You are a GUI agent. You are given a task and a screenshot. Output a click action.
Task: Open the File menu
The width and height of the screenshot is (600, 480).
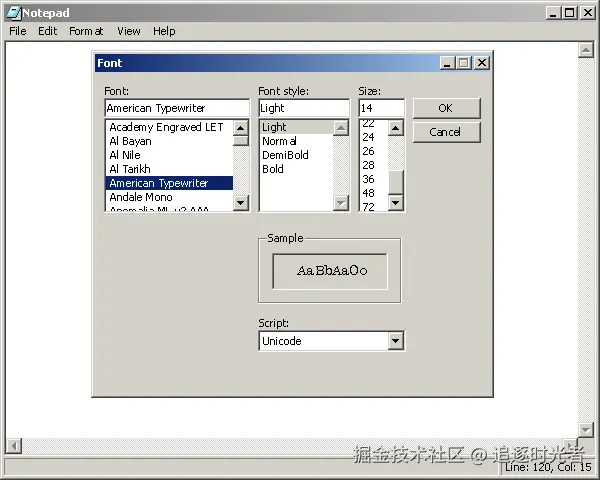18,31
